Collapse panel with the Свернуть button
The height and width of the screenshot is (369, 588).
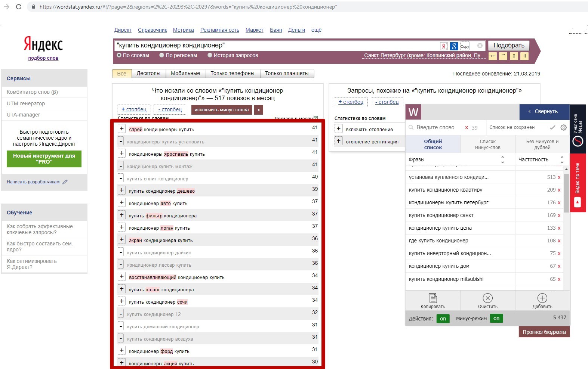[x=544, y=112]
